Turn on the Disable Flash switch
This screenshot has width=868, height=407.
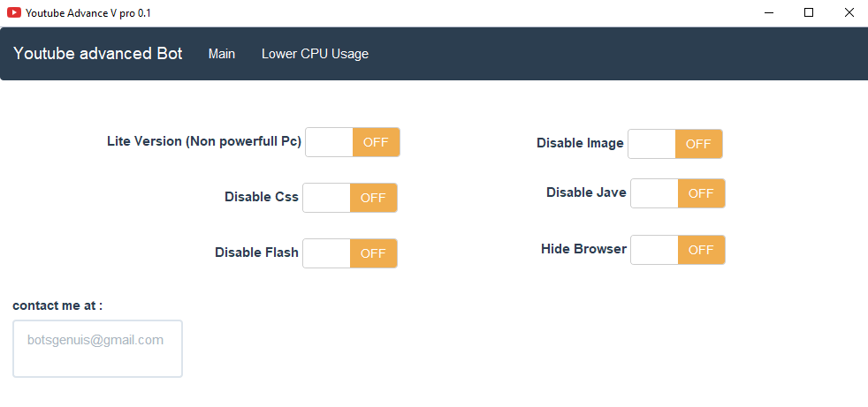(350, 253)
